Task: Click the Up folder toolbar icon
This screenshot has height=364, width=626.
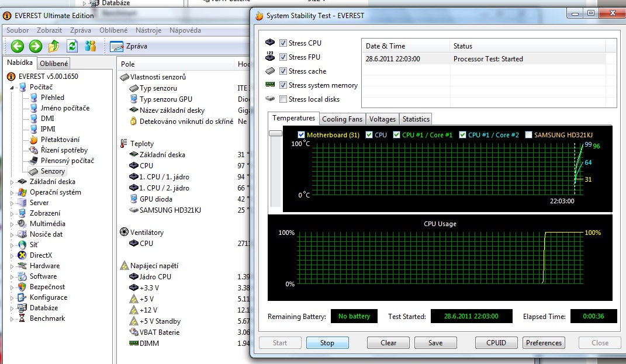Action: (x=54, y=46)
